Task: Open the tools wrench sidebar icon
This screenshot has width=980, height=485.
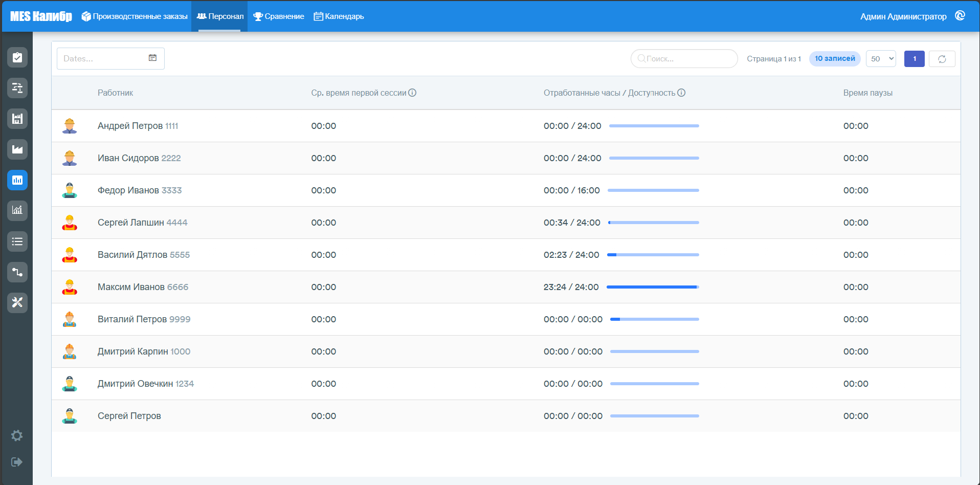Action: (17, 303)
